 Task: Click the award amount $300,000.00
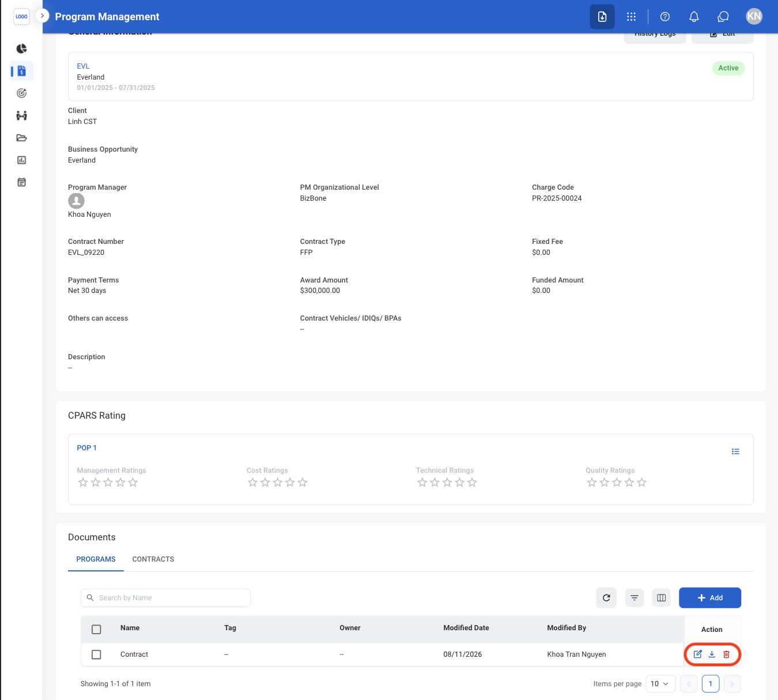point(320,291)
